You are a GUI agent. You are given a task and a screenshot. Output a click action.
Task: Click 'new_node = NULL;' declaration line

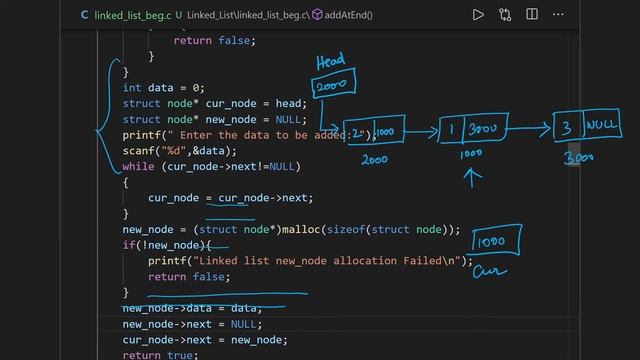[215, 120]
